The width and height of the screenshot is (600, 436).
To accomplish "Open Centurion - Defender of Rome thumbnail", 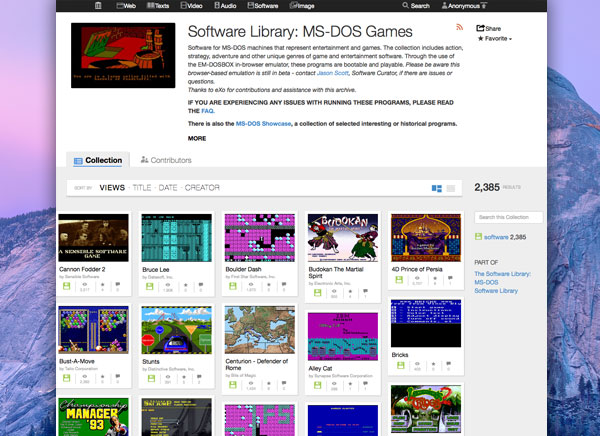I will pos(259,330).
